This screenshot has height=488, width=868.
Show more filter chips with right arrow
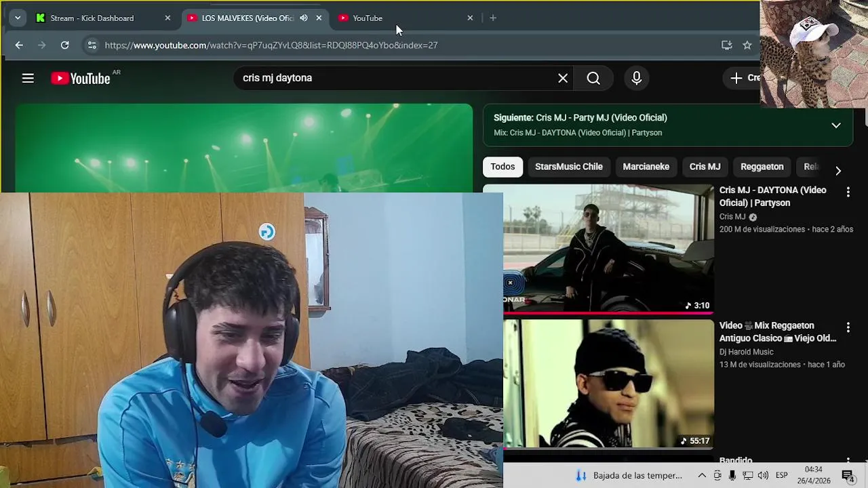coord(838,171)
